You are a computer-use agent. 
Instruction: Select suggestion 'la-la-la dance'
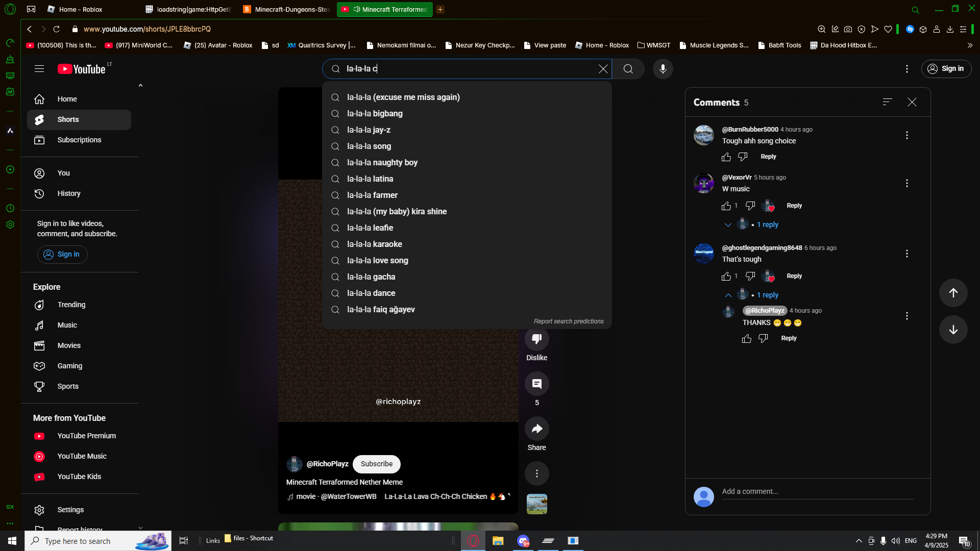click(x=467, y=293)
